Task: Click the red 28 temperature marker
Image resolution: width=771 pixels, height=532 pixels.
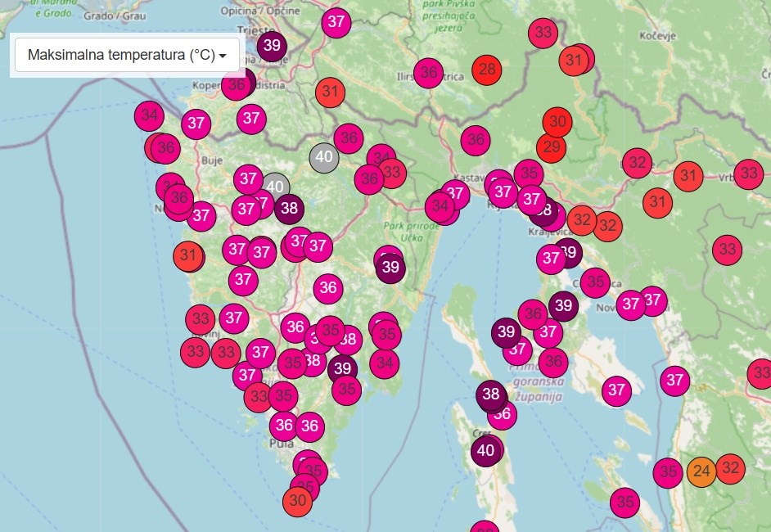Action: point(486,70)
